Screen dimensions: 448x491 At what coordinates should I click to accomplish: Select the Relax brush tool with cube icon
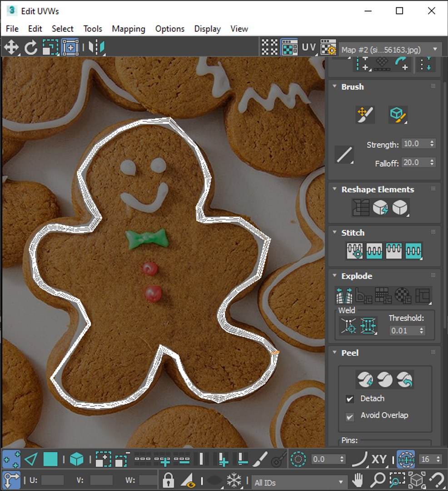(398, 115)
